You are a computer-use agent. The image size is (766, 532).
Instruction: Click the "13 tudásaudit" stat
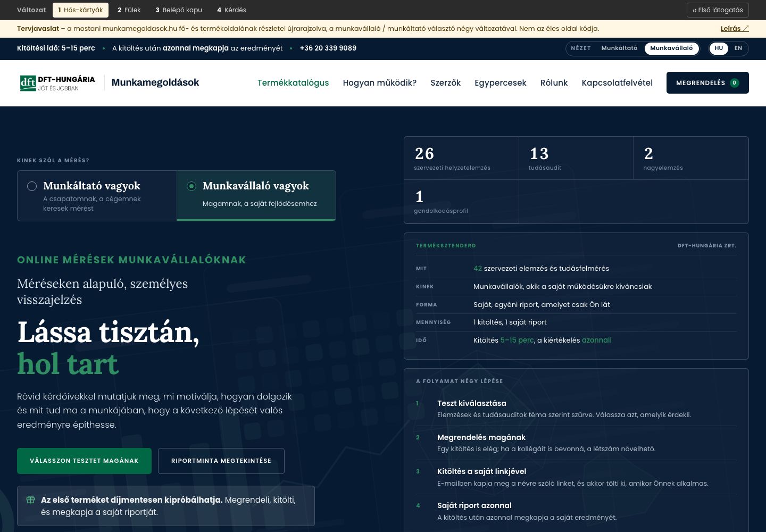[576, 158]
